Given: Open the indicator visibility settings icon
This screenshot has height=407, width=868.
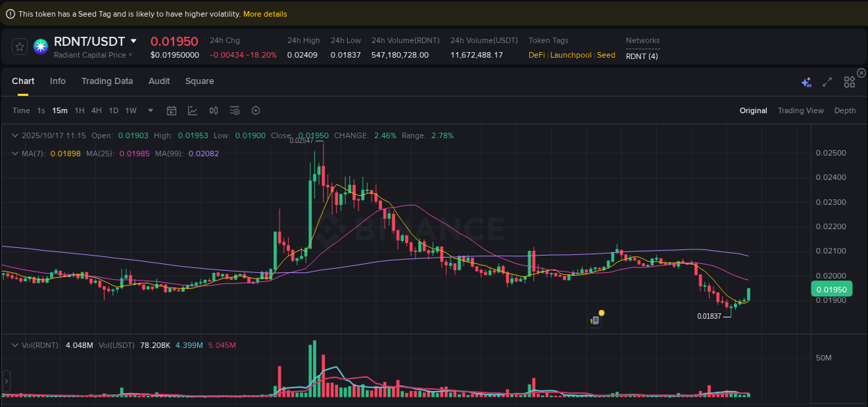Looking at the screenshot, I should pyautogui.click(x=234, y=110).
